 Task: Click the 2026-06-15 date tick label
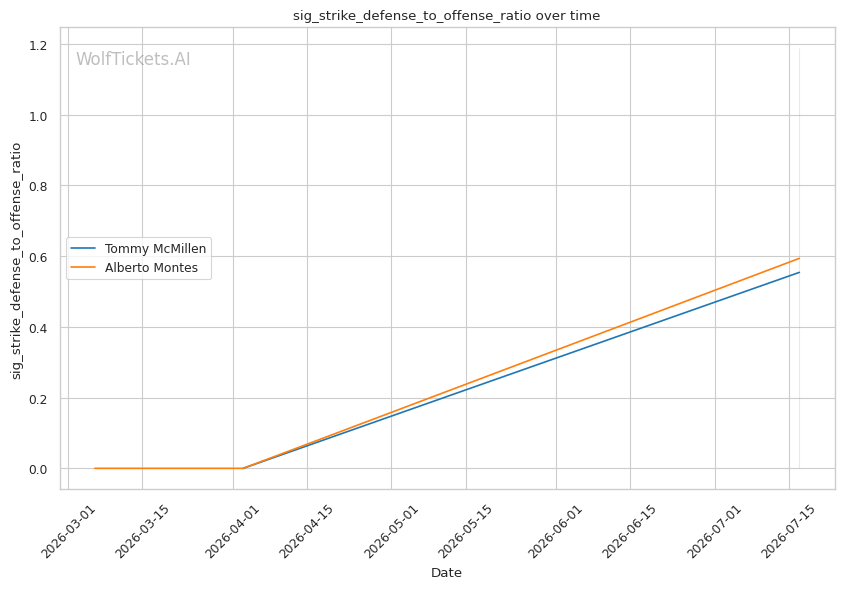[x=630, y=531]
